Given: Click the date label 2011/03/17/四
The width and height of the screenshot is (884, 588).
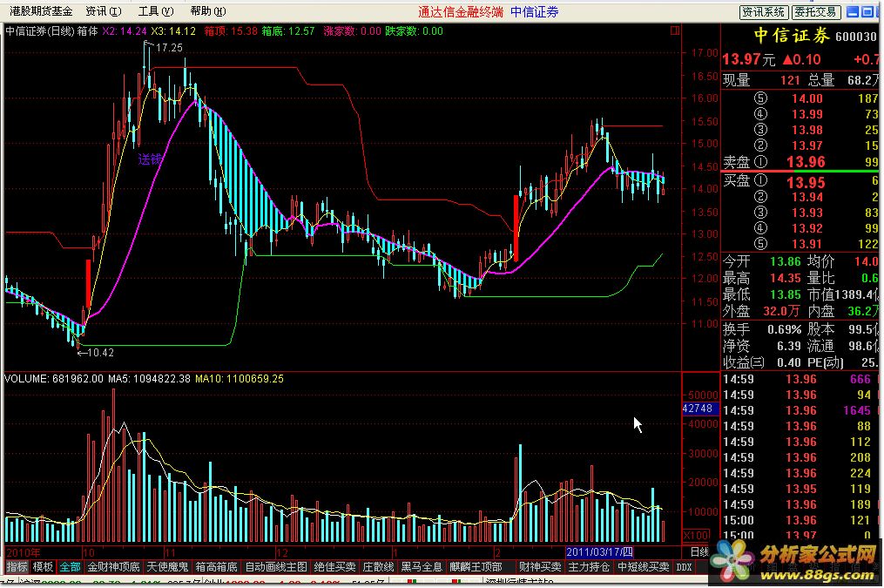Looking at the screenshot, I should click(x=598, y=552).
